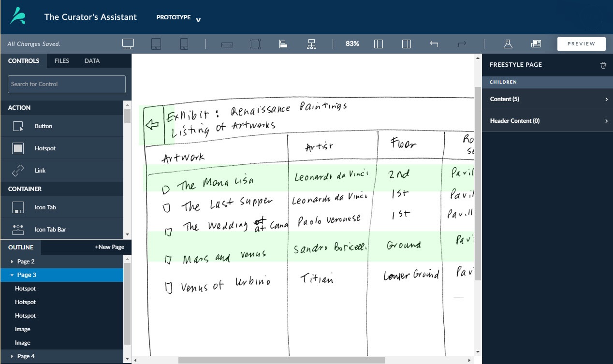The height and width of the screenshot is (364, 613).
Task: Open the PROTOTYPE dropdown menu
Action: point(178,18)
